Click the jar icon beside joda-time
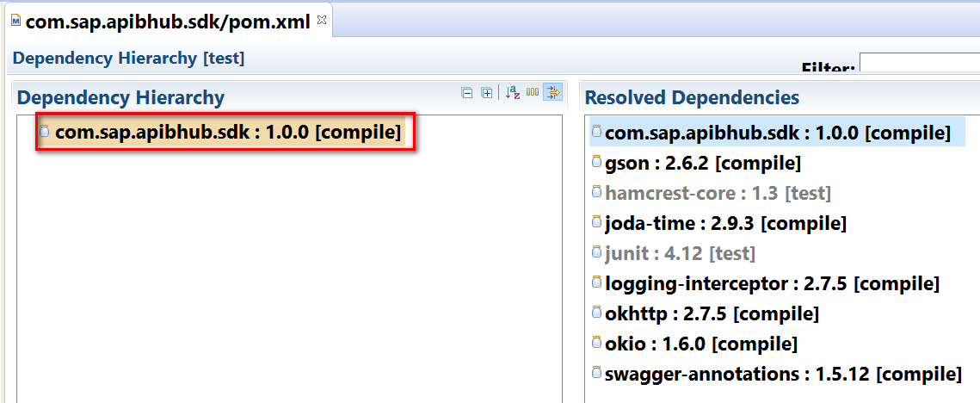980x403 pixels. (596, 222)
